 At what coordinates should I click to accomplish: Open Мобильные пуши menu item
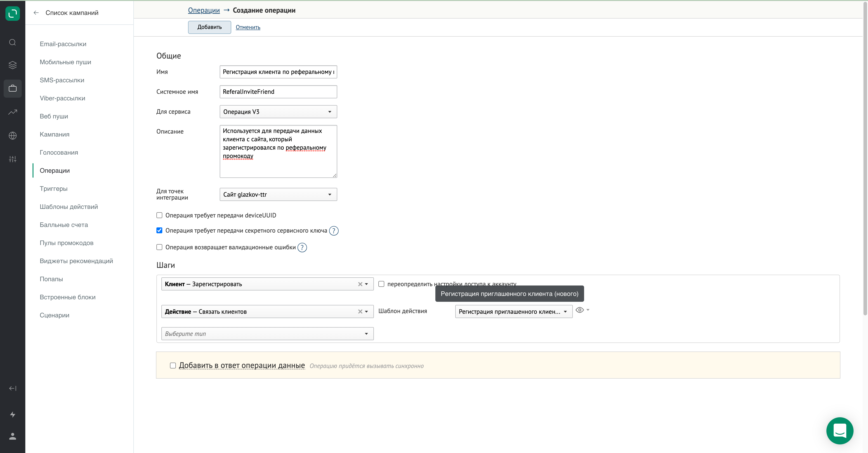[65, 62]
